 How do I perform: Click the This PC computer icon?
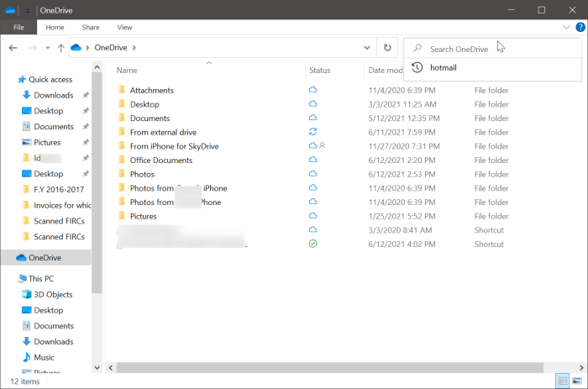pyautogui.click(x=22, y=278)
